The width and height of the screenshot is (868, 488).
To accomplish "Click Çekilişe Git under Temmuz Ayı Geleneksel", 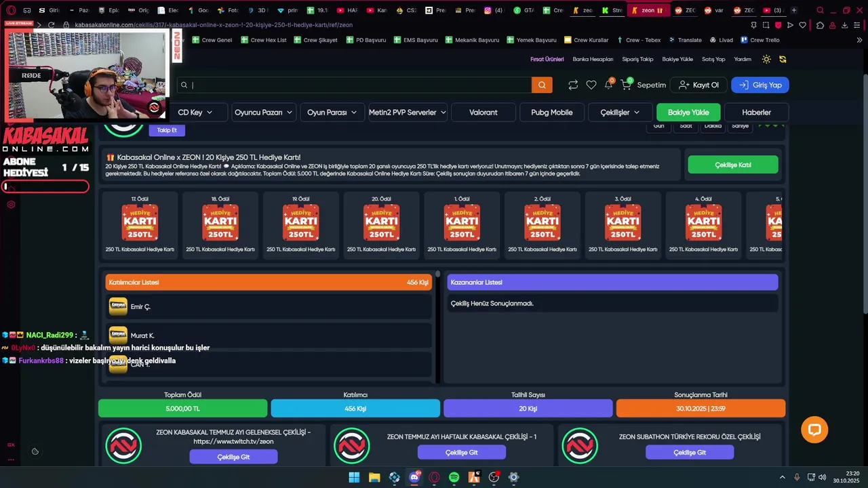I will point(233,457).
